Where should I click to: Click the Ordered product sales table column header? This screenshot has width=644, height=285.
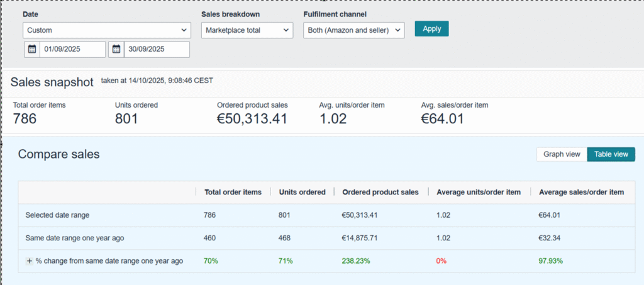click(x=380, y=193)
